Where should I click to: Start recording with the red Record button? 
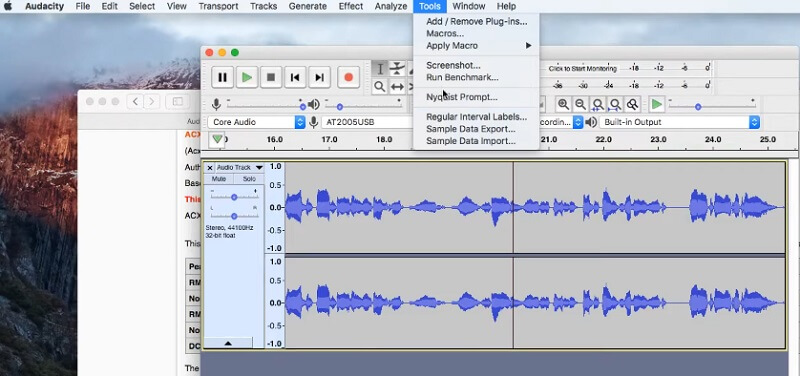coord(348,78)
